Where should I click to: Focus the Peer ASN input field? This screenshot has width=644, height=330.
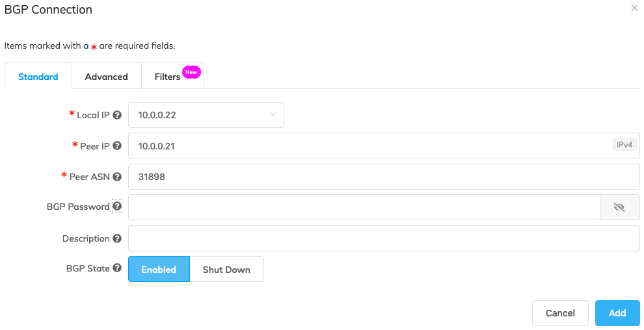384,176
